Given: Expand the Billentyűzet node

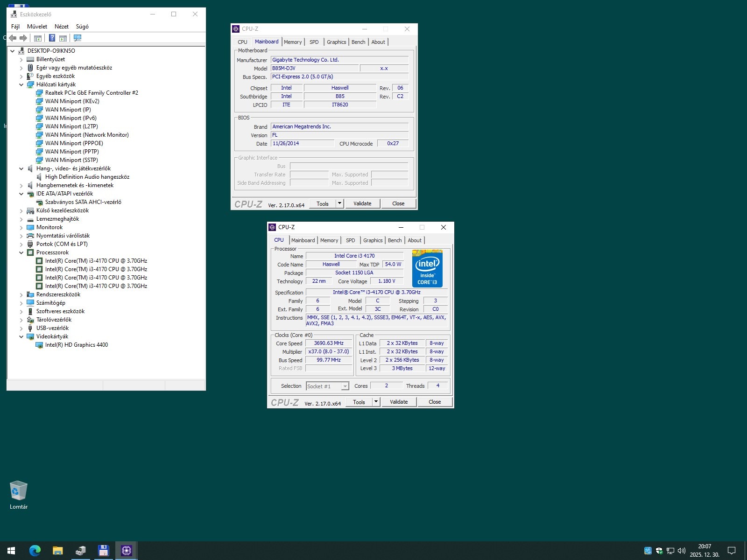Looking at the screenshot, I should click(21, 59).
